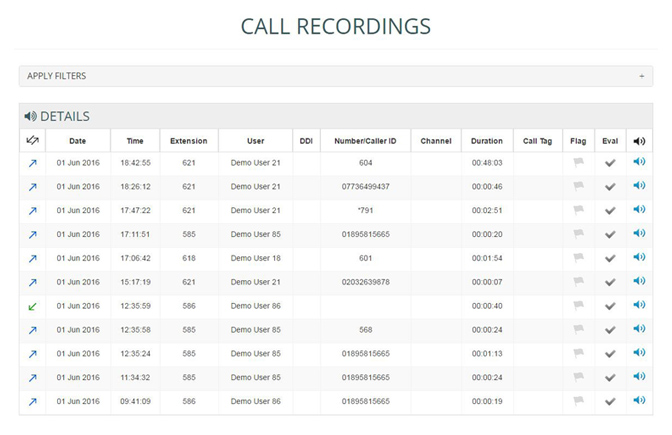This screenshot has width=672, height=435.
Task: Sort table by Duration column
Action: click(487, 141)
